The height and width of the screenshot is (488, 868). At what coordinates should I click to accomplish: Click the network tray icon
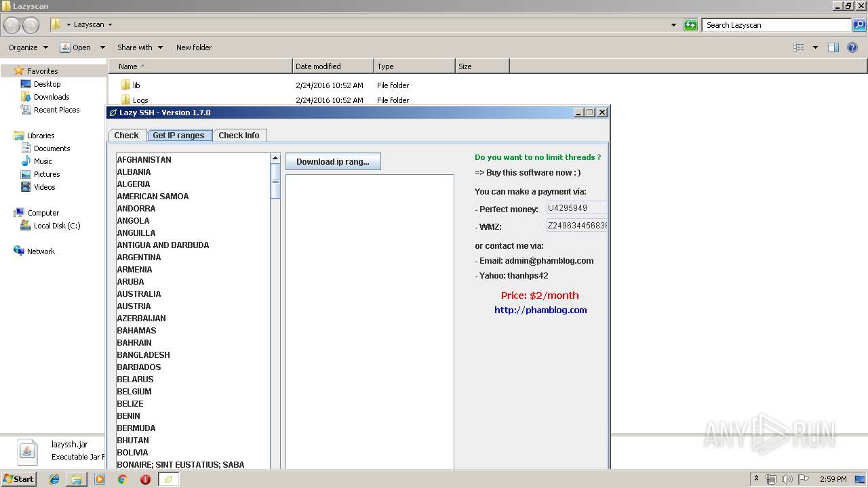(771, 479)
